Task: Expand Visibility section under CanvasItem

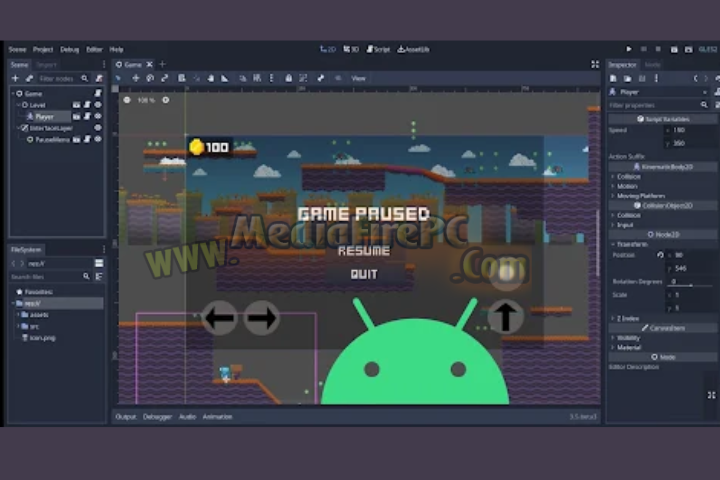Action: (613, 338)
